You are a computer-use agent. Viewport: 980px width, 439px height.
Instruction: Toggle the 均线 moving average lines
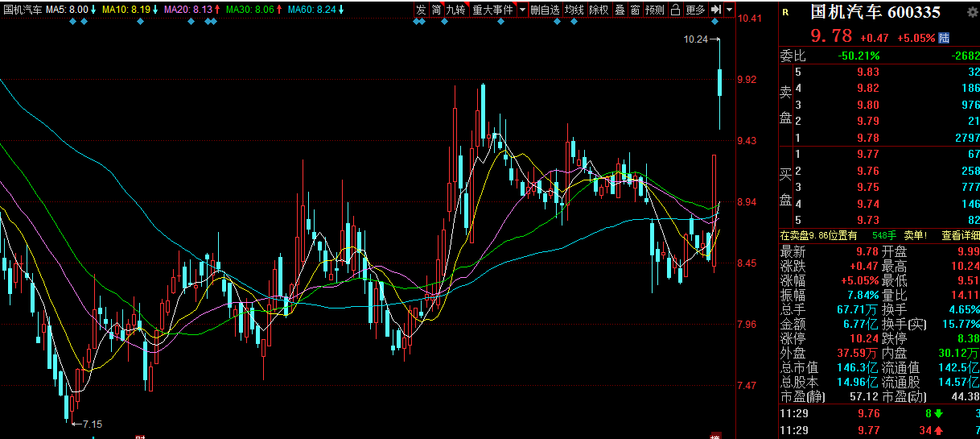574,10
